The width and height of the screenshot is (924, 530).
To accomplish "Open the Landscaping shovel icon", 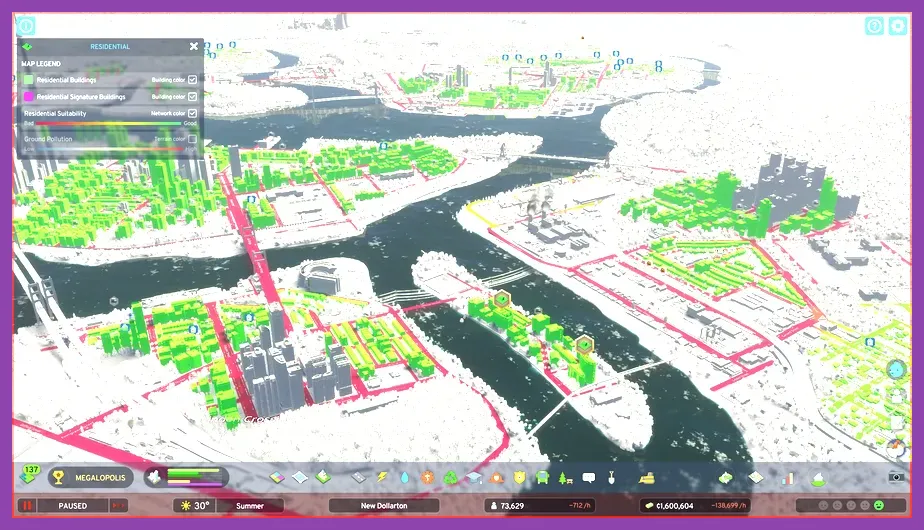I will [611, 478].
